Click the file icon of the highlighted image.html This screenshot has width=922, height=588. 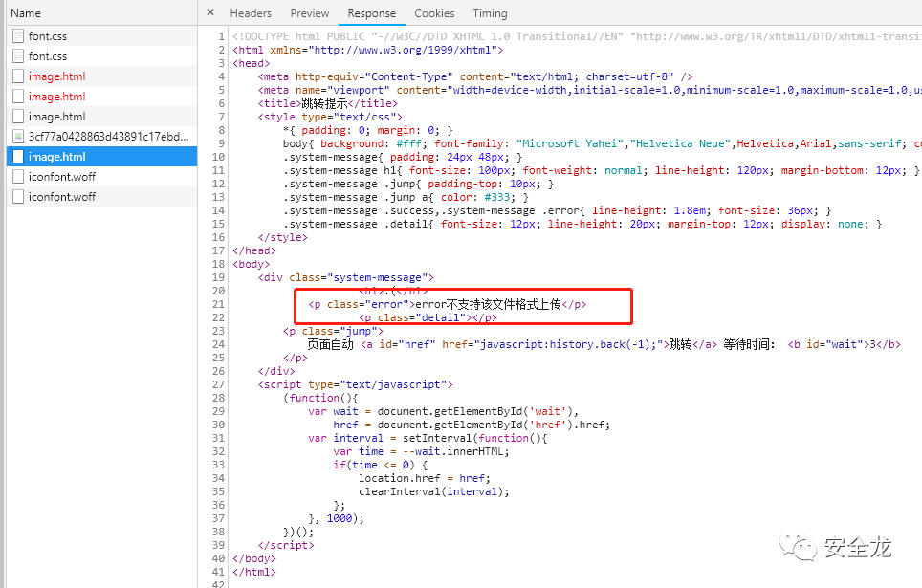coord(18,157)
